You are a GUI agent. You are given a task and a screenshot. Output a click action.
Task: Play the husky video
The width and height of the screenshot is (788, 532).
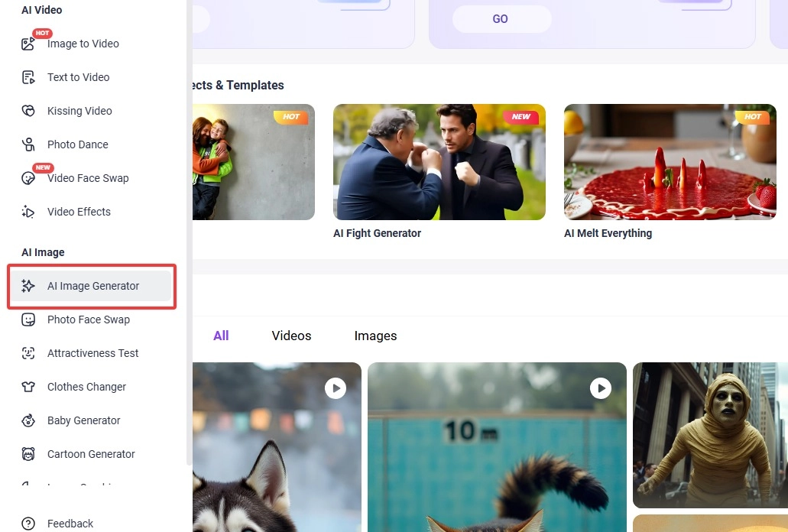[335, 388]
